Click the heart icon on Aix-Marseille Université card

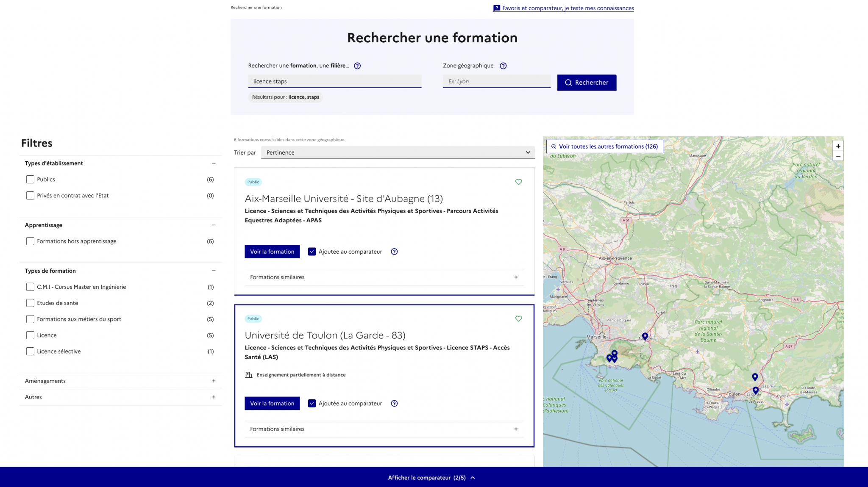pyautogui.click(x=518, y=182)
